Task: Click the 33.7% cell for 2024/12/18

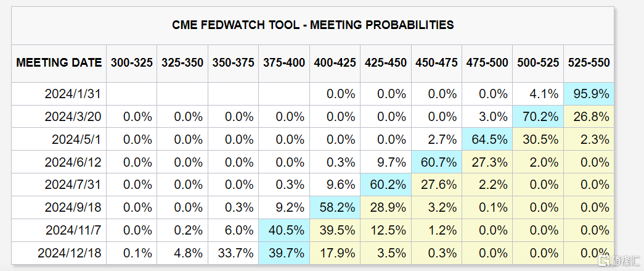Action: coord(233,253)
